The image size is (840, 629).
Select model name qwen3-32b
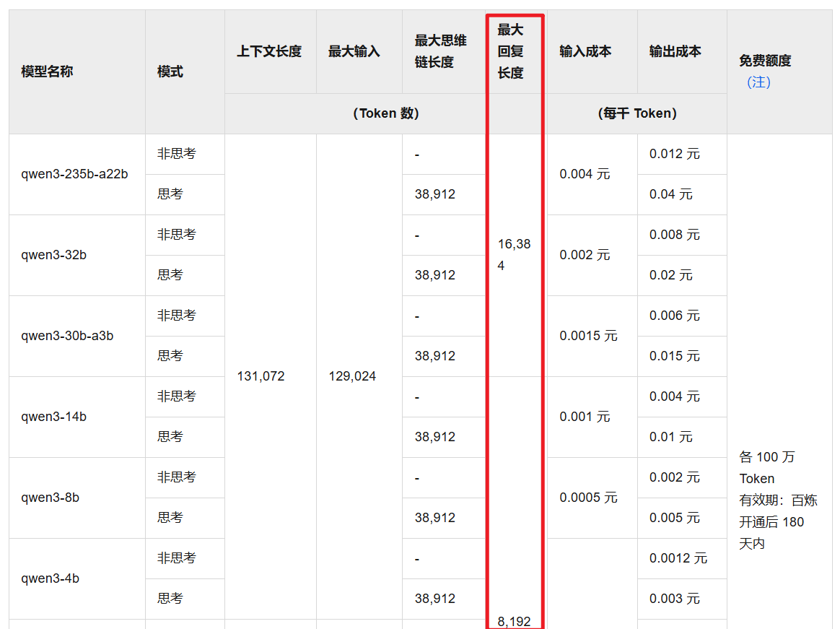pos(53,255)
